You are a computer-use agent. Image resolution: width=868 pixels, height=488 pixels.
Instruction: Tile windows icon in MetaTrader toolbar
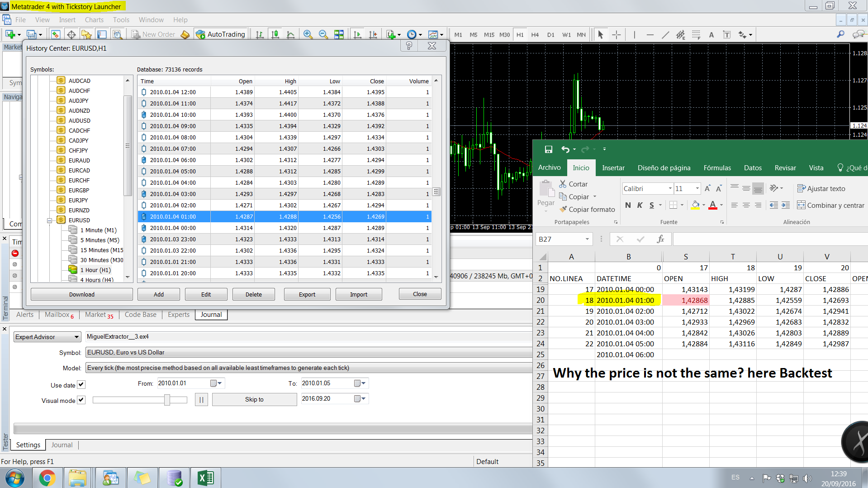[x=339, y=34]
